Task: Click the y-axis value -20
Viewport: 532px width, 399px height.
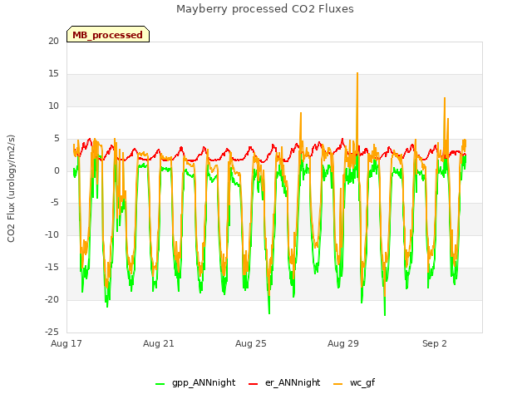Action: click(52, 299)
